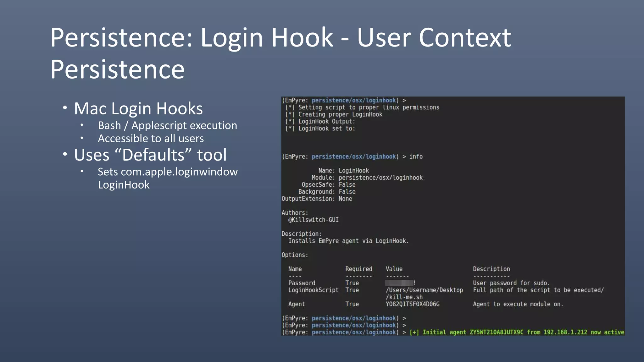Click 'Full path of the script to be executed/'
Screen dimensions: 644x362
pos(538,290)
